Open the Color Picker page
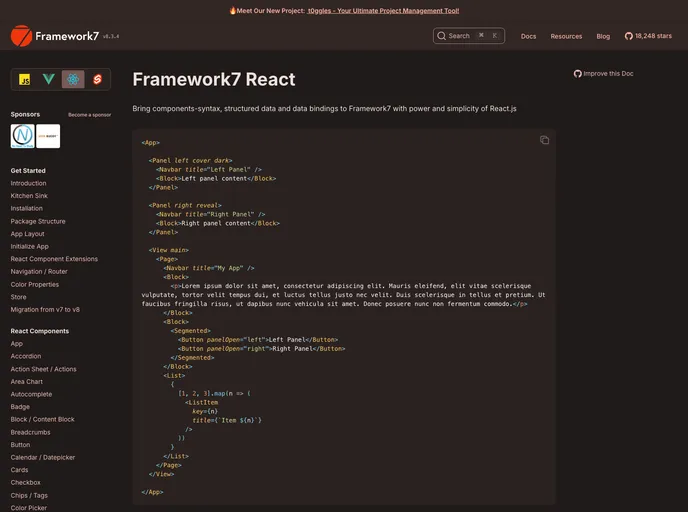Screen dimensions: 688x512 (29, 508)
